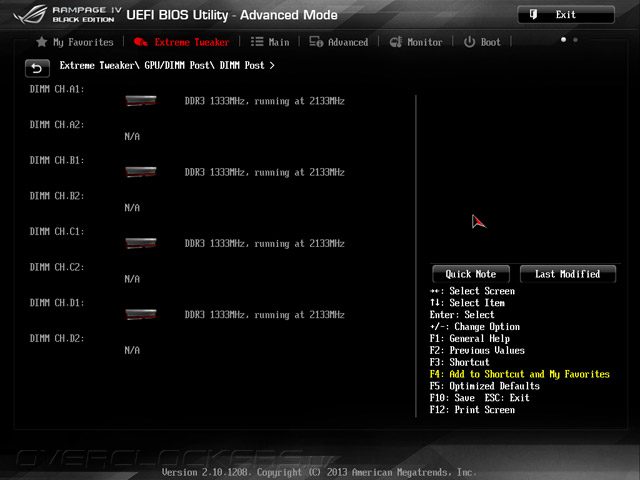Switch to the Extreme Tweaker tab
Screen dimensions: 640x480
point(182,42)
